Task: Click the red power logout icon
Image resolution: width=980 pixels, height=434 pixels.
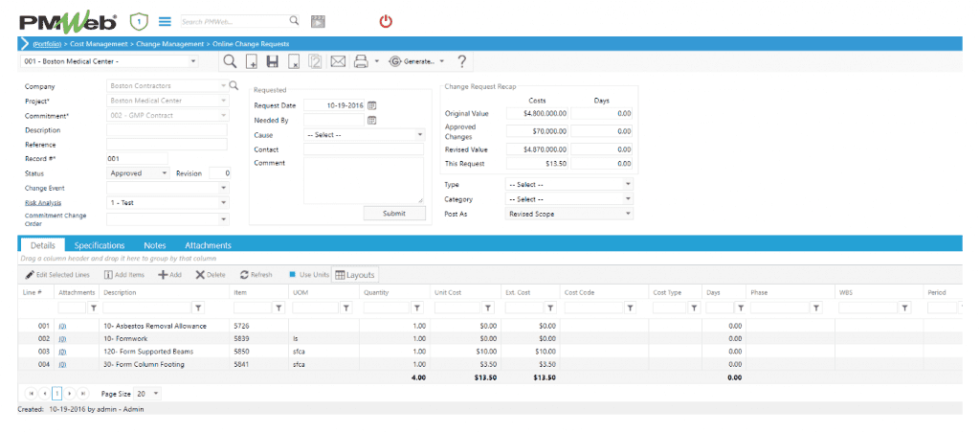Action: [387, 21]
